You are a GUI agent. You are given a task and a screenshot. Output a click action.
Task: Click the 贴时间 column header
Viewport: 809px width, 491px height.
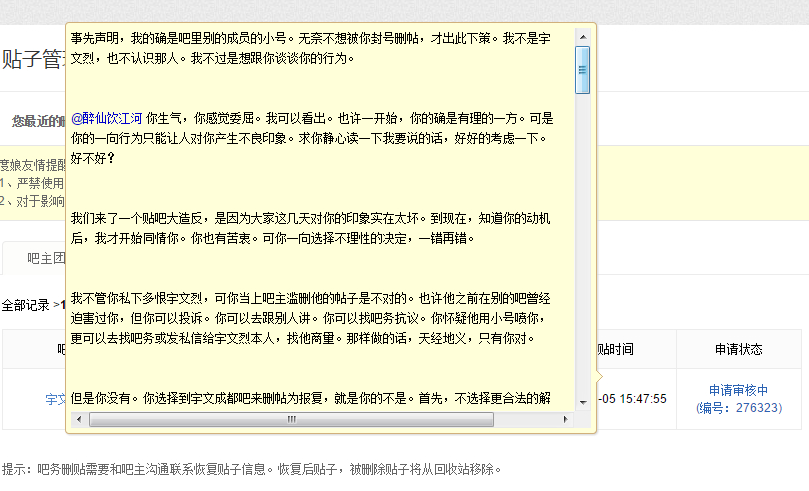coord(616,349)
